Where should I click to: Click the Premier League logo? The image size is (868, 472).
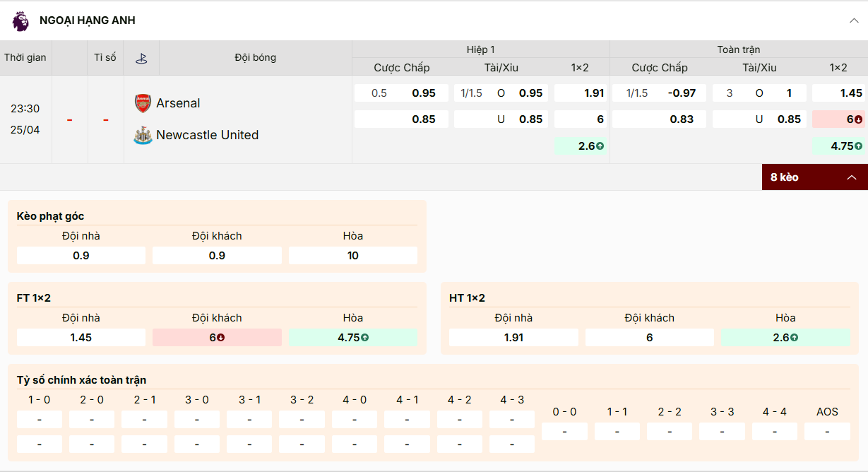click(x=20, y=20)
